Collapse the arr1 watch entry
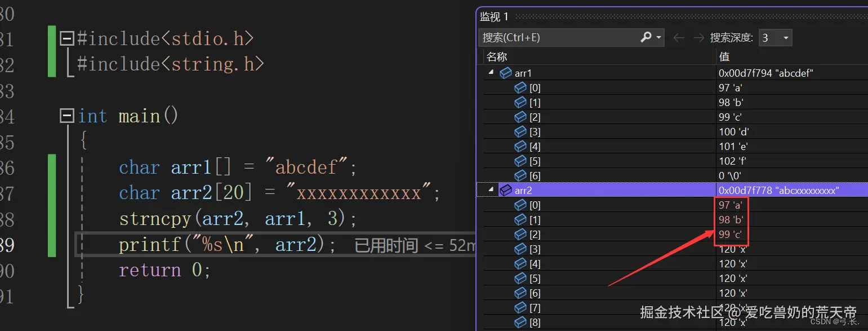The image size is (868, 331). pos(491,72)
